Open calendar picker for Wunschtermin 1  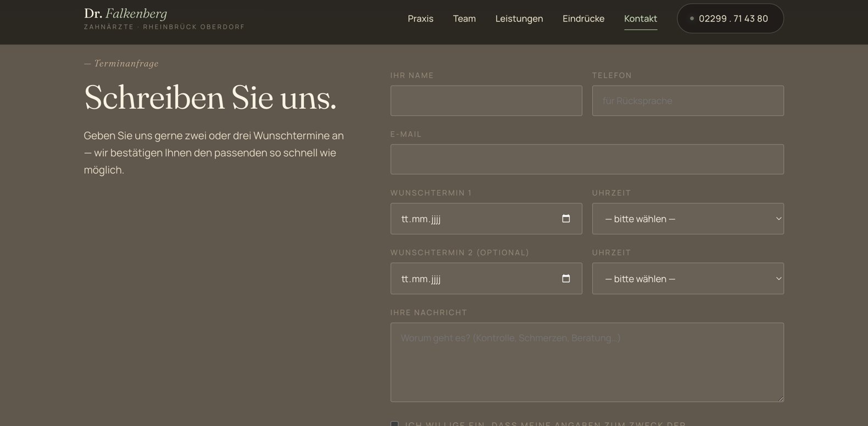pyautogui.click(x=566, y=218)
